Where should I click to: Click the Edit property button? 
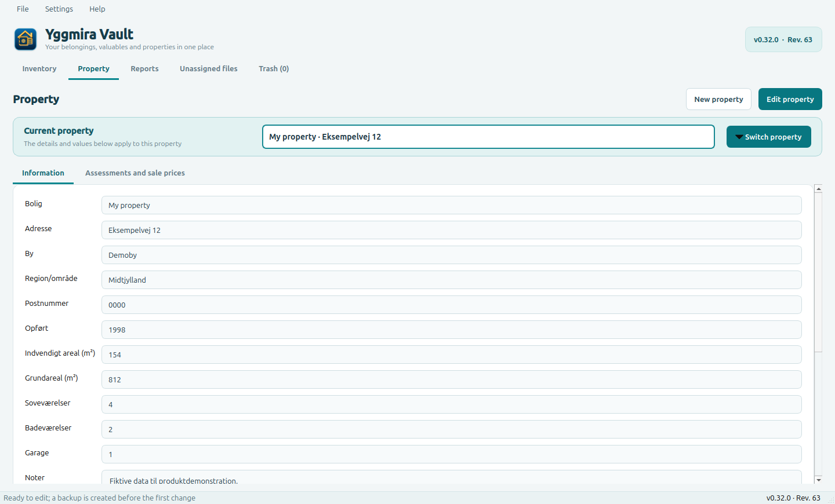point(790,99)
